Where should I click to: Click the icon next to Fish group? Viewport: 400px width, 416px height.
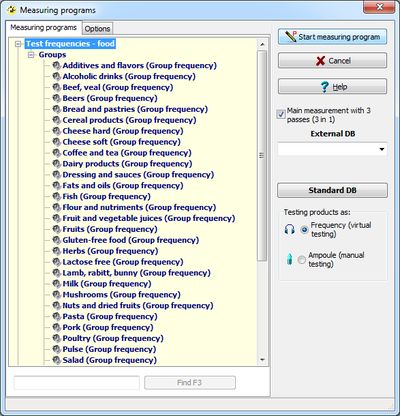click(57, 196)
